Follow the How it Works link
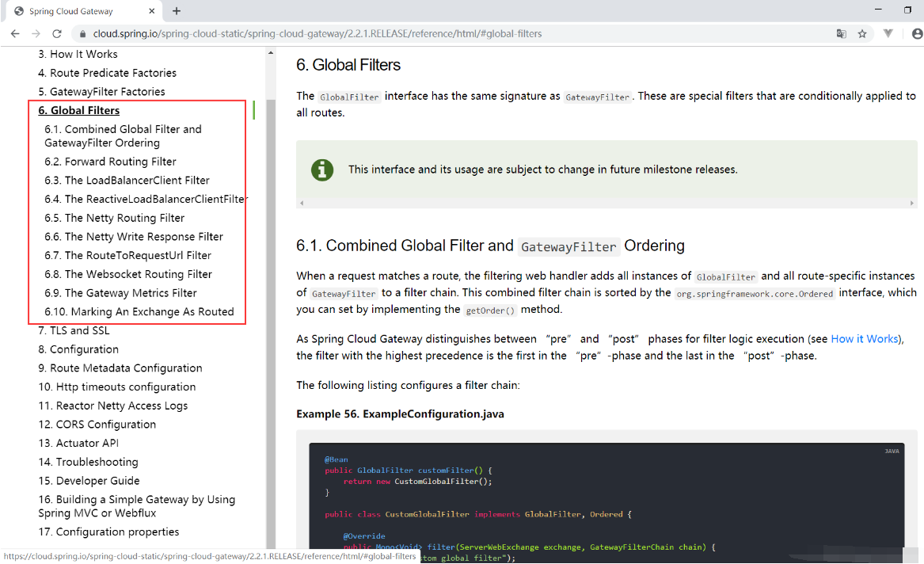 (865, 339)
